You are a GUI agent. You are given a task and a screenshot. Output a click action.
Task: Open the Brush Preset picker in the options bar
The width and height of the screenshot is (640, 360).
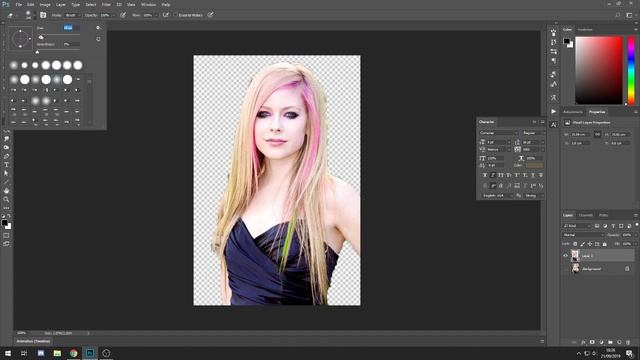[x=28, y=15]
